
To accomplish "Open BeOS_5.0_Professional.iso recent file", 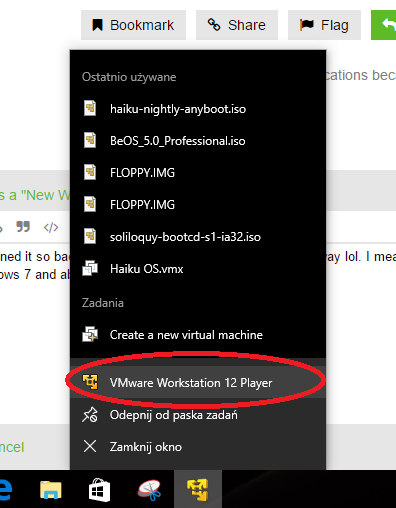I will (198, 141).
